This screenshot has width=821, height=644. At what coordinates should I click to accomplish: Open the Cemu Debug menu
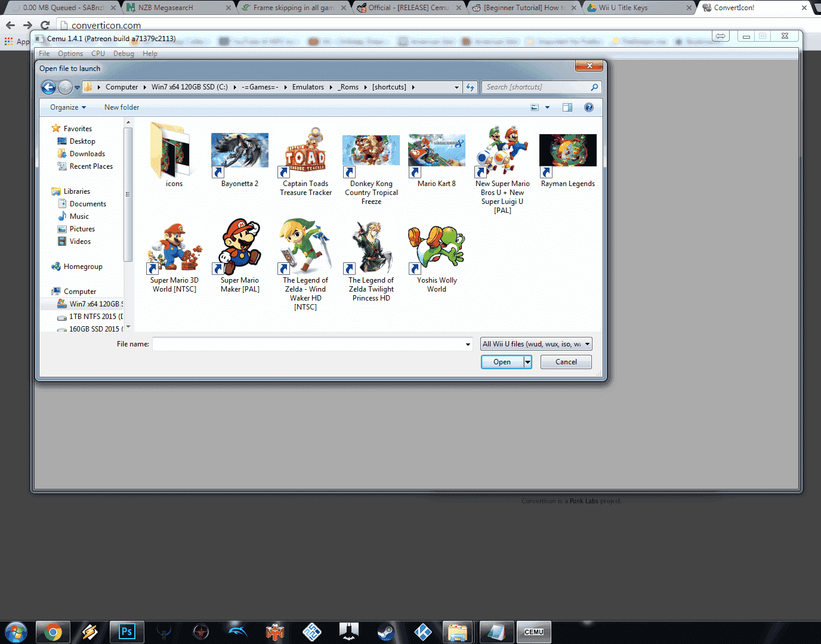(x=124, y=54)
